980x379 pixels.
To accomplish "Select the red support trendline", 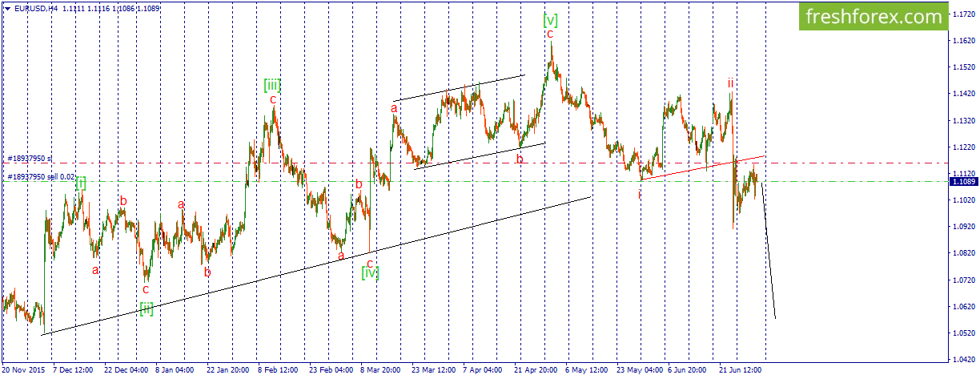I will coord(703,167).
